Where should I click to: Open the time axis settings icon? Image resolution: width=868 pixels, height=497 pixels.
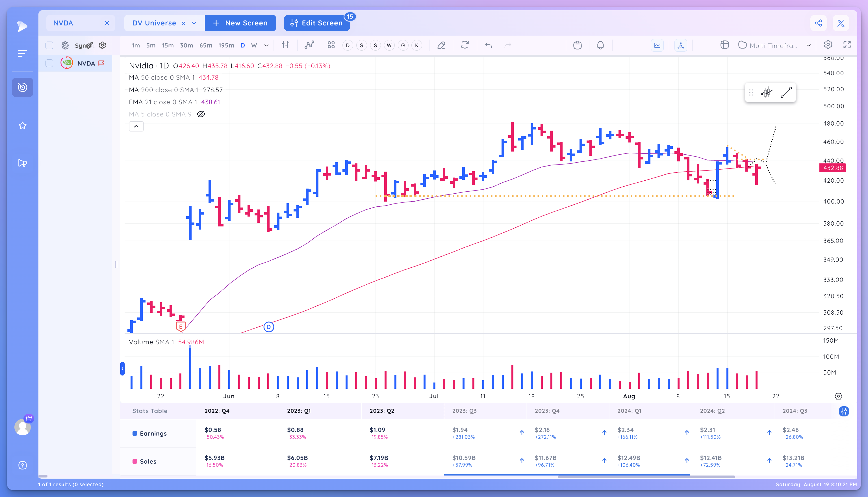838,396
